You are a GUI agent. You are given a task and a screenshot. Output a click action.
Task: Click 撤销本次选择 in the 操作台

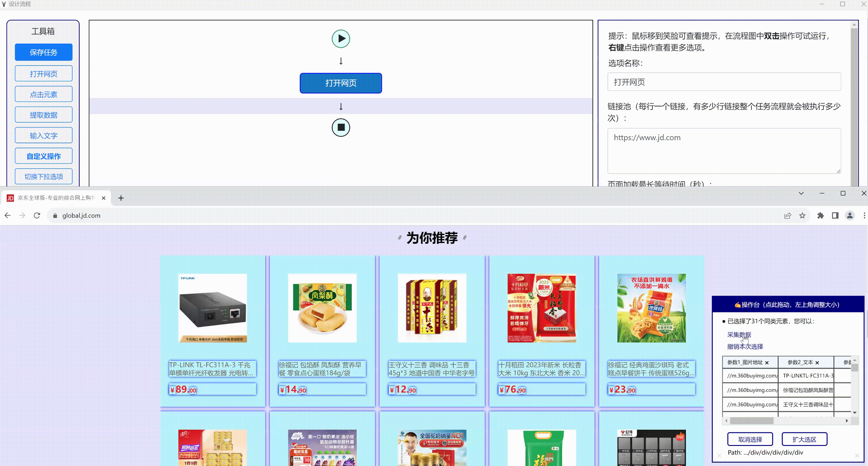click(745, 346)
